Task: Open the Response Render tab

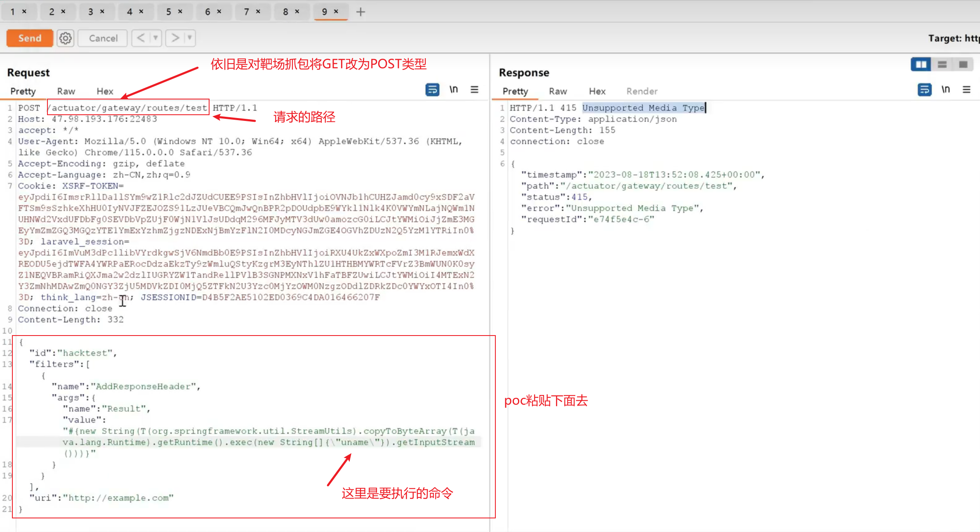Action: pos(641,91)
